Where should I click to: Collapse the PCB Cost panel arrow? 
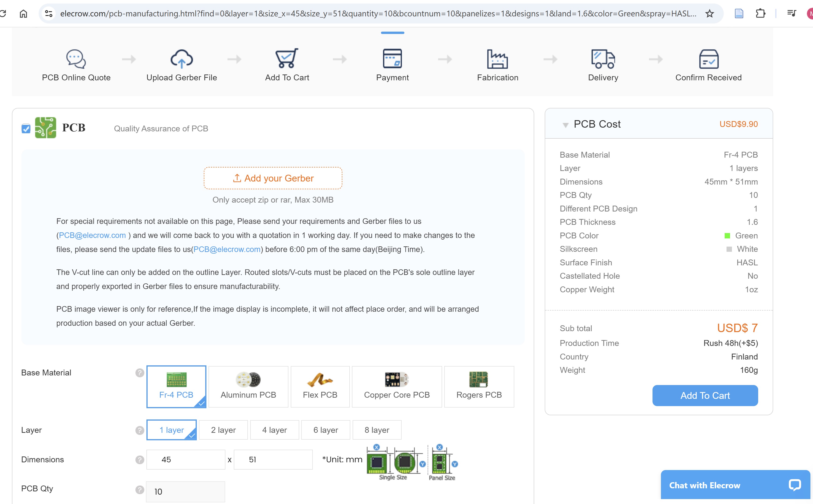[x=565, y=125]
